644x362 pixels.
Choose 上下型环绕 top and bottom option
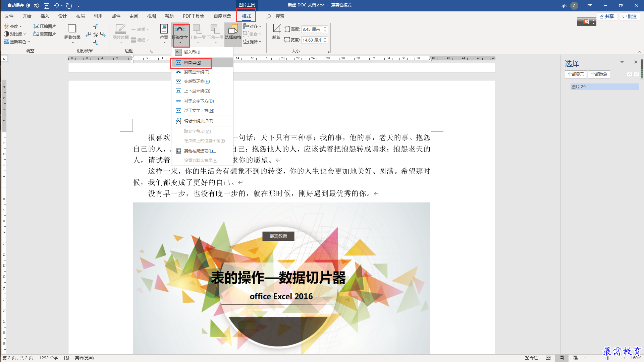[202, 91]
